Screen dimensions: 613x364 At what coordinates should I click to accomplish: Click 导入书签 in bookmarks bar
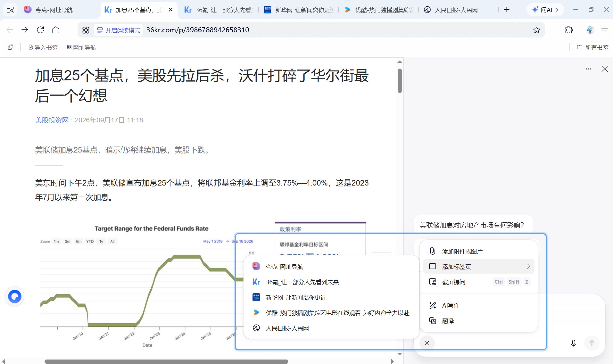click(x=43, y=47)
